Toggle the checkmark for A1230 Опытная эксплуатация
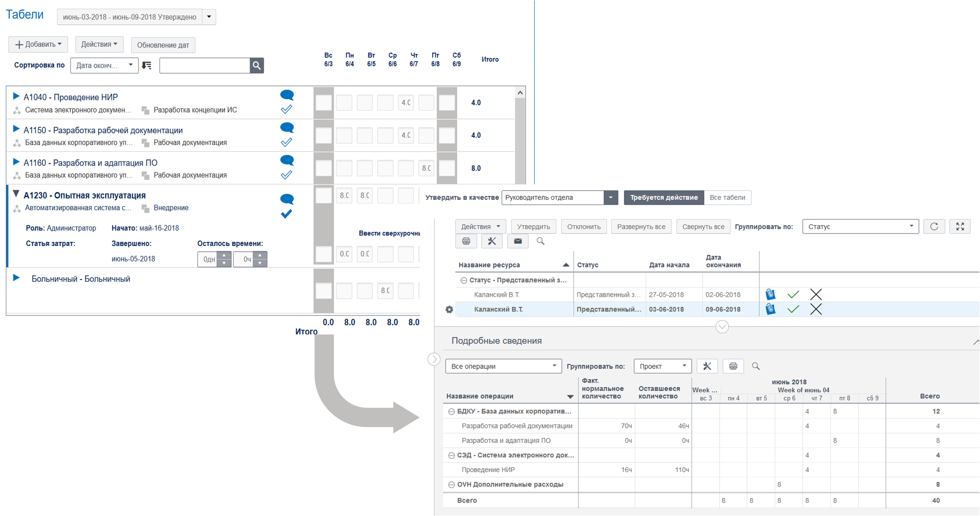 point(287,214)
